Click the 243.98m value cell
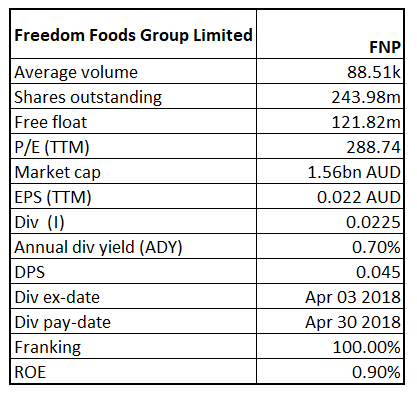Screen dimensions: 417x393 point(330,96)
